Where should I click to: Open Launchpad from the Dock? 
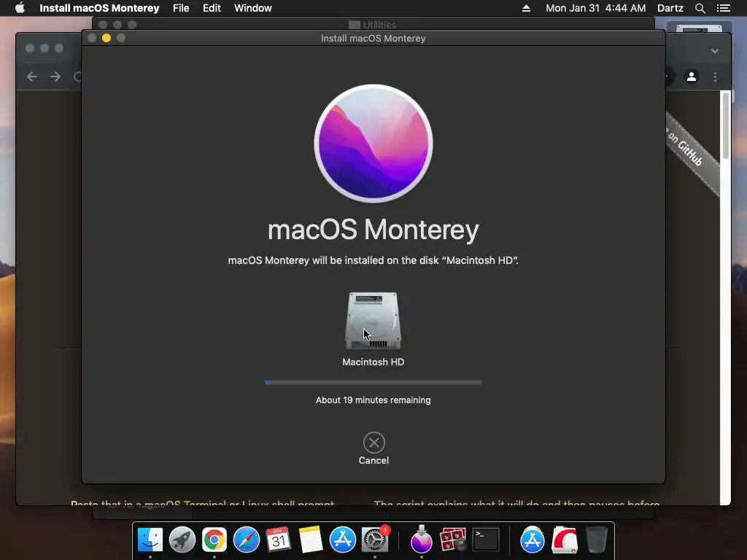pyautogui.click(x=182, y=540)
